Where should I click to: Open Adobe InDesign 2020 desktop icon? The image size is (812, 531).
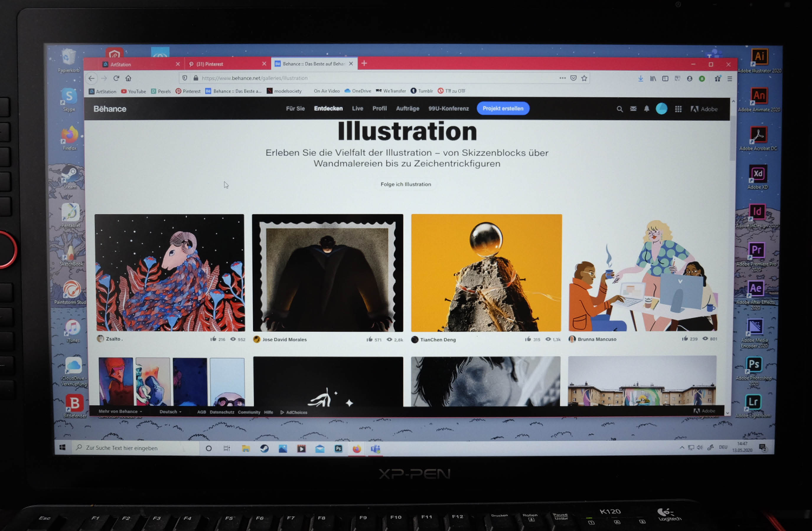pyautogui.click(x=757, y=216)
